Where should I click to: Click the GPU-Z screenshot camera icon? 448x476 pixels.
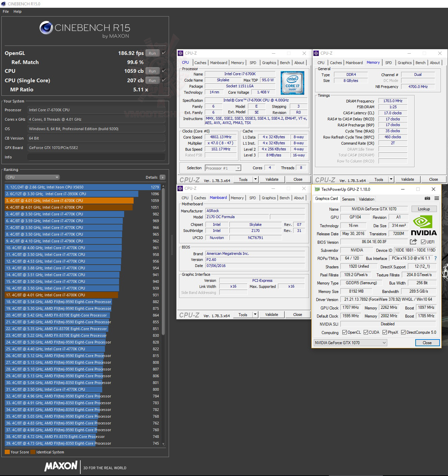(427, 199)
